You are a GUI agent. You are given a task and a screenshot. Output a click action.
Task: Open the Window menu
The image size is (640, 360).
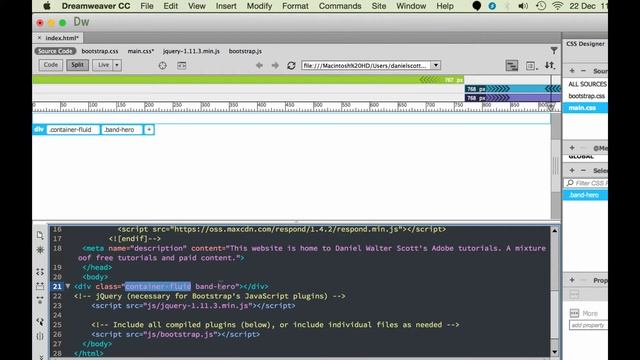[x=411, y=6]
